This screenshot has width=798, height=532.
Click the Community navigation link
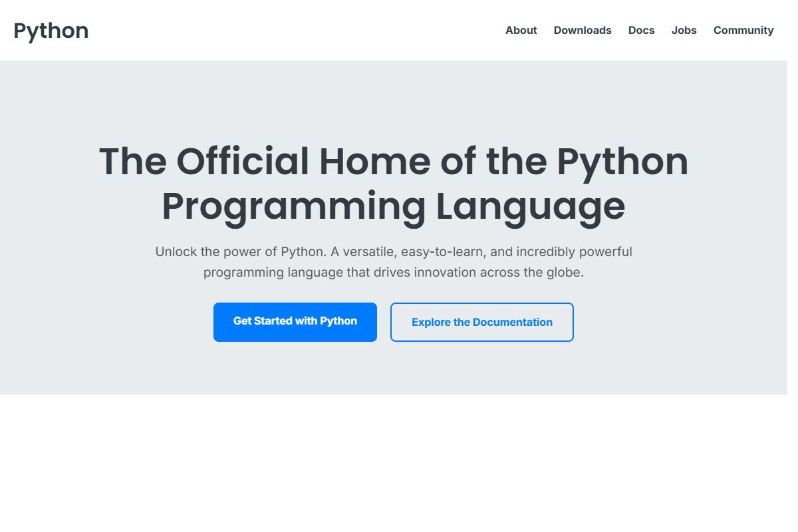coord(743,30)
